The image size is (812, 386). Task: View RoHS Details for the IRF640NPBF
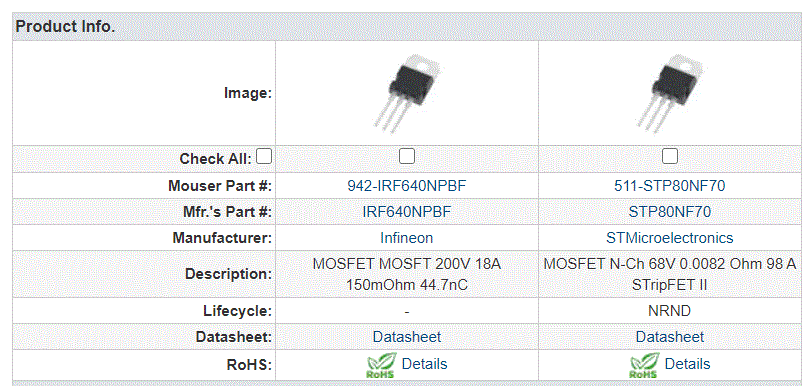pyautogui.click(x=424, y=364)
